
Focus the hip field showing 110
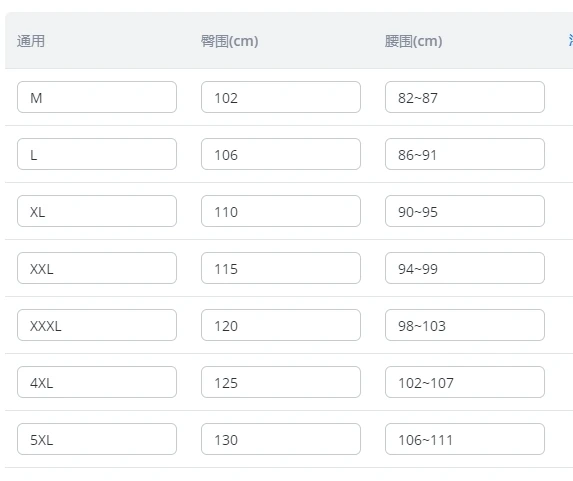[281, 211]
